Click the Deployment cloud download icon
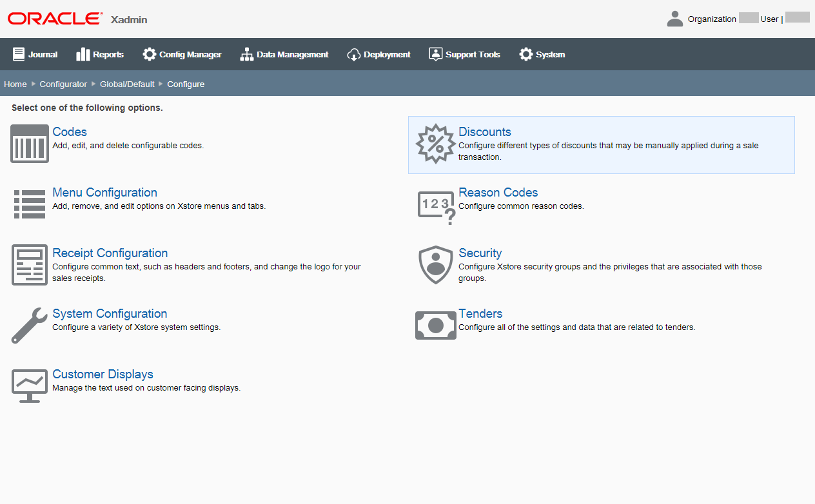 pos(353,54)
